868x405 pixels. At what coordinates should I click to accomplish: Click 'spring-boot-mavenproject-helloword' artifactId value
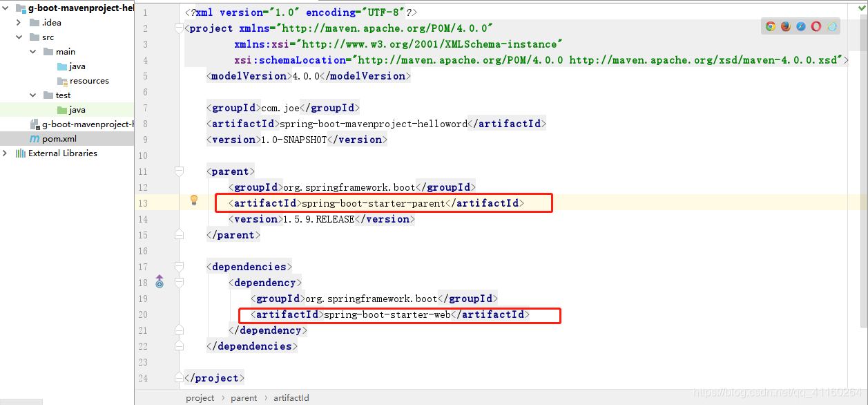coord(373,124)
